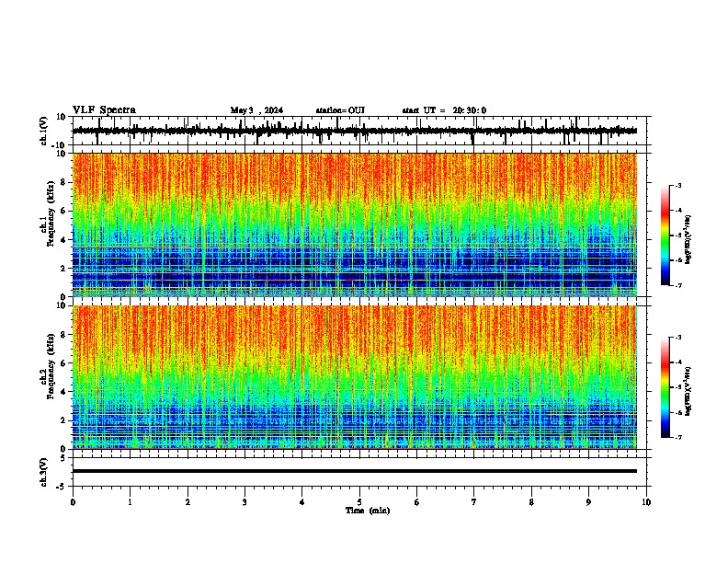
Task: Click the ch.3(V) axis label
Action: (43, 472)
